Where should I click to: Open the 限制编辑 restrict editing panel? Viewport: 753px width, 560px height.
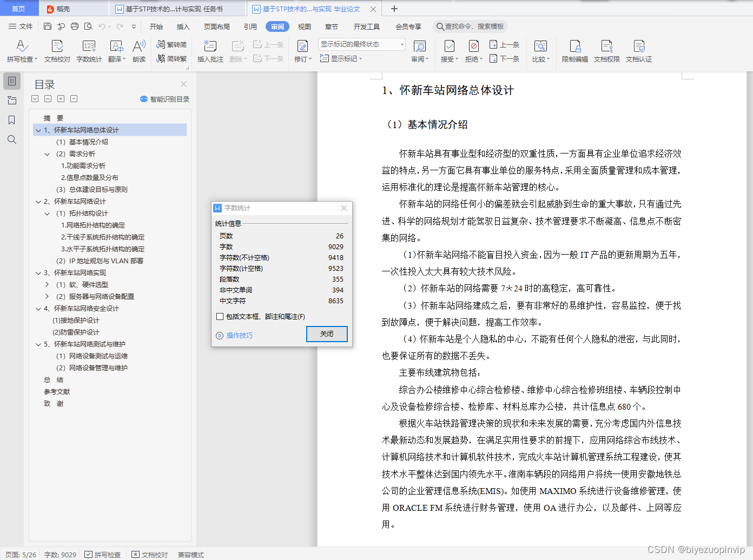(575, 51)
